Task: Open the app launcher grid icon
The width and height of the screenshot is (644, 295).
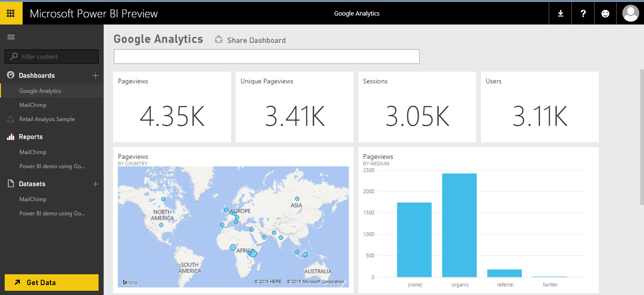Action: pyautogui.click(x=11, y=13)
